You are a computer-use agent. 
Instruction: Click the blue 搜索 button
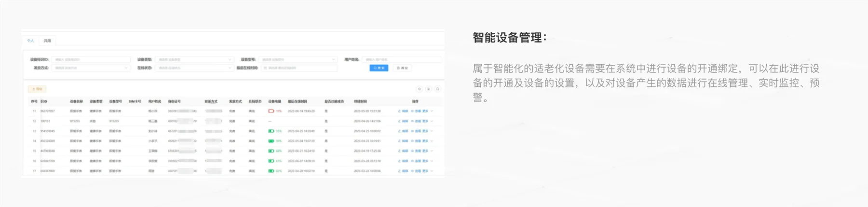pos(379,68)
